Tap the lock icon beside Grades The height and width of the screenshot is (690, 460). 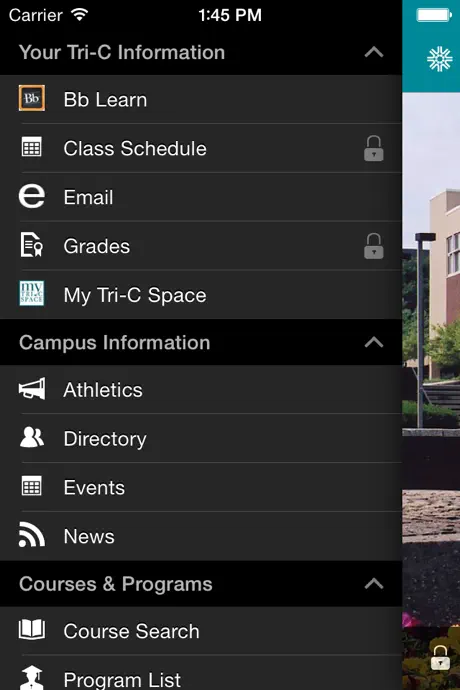pyautogui.click(x=374, y=246)
